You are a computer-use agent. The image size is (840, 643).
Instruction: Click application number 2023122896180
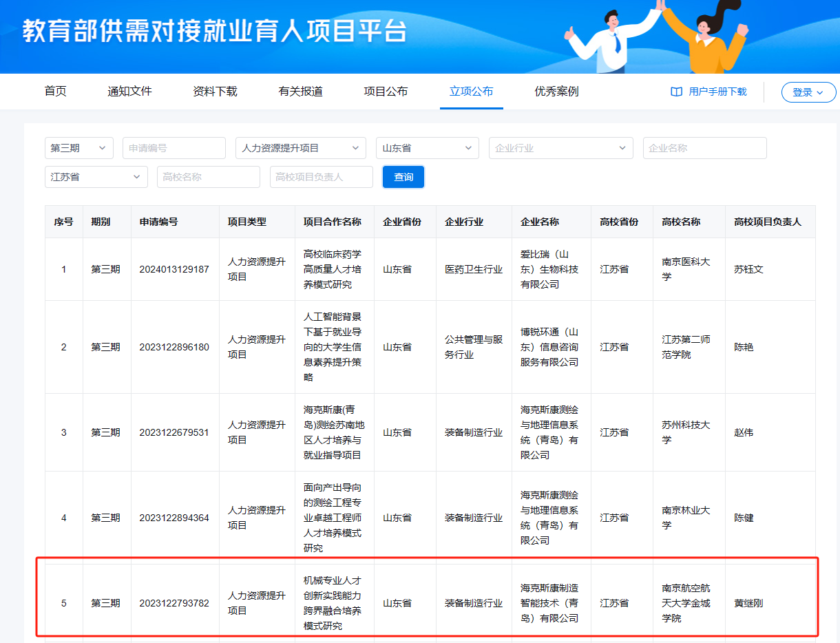174,347
